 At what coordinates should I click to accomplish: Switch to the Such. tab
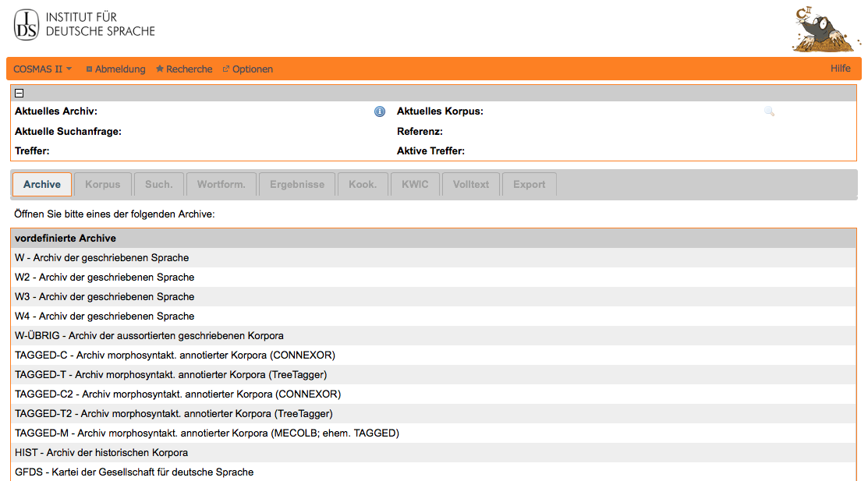(159, 184)
